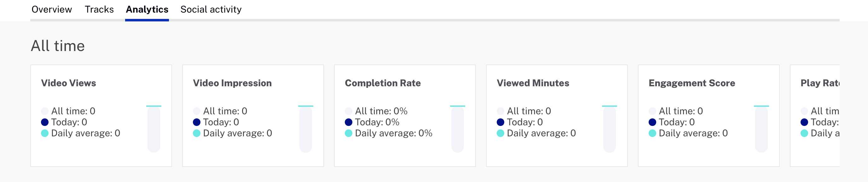Click the vertical bar chart in Video Views

pyautogui.click(x=154, y=129)
